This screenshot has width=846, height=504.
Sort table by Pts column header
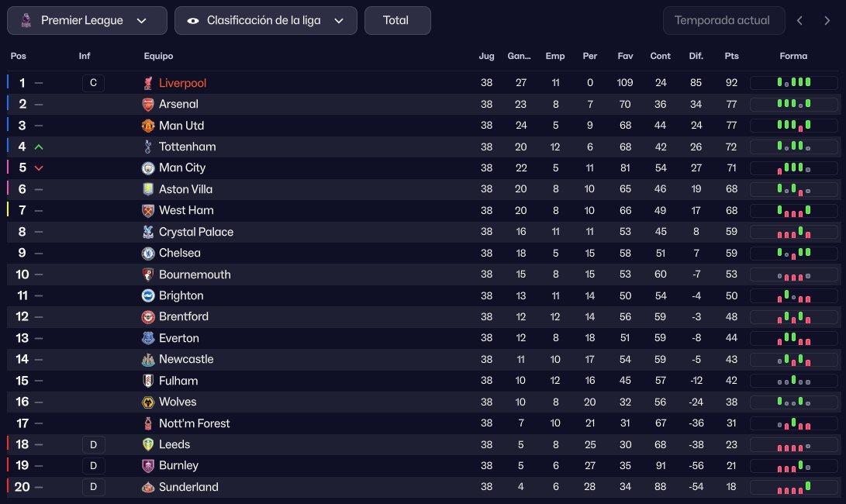(731, 56)
